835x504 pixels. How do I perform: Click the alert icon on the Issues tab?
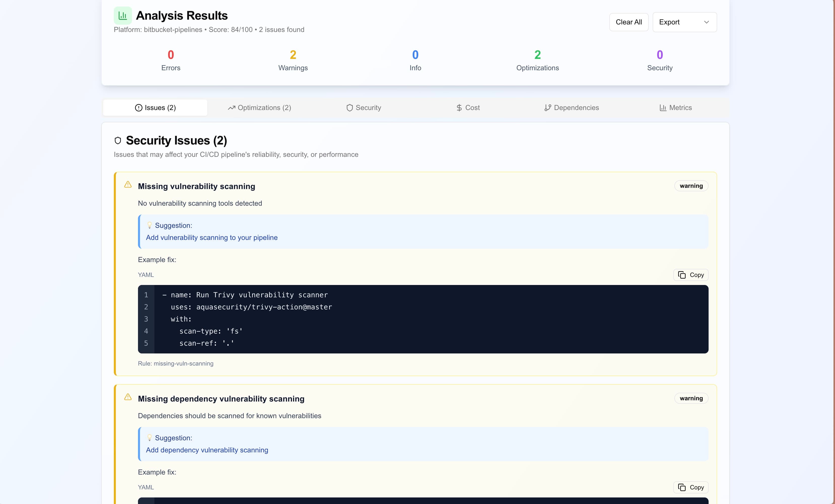pos(138,108)
